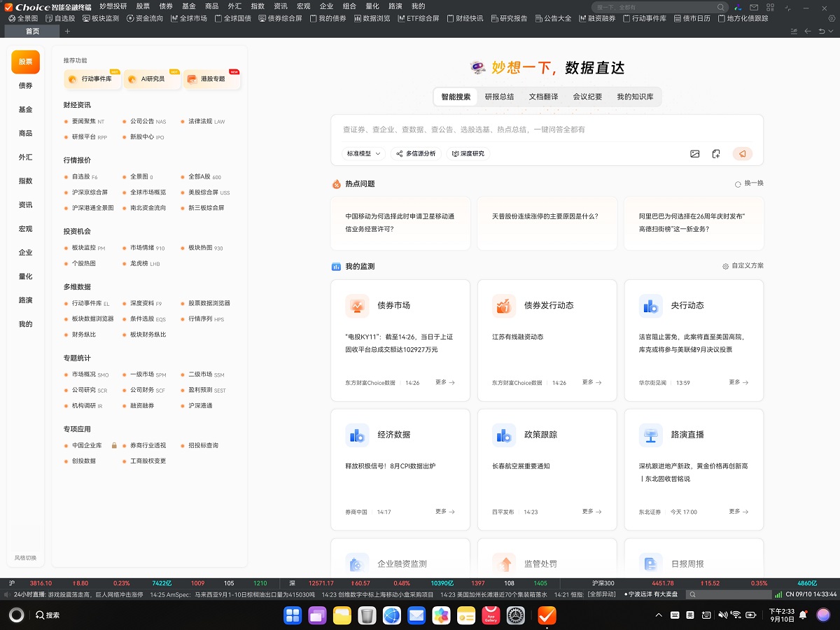The image size is (840, 630).
Task: Open the 宏观 menu in the menu bar
Action: point(303,6)
